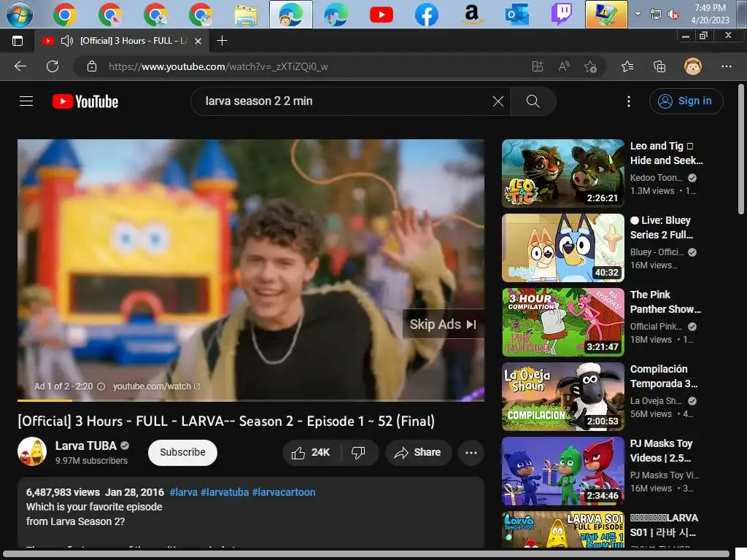This screenshot has width=747, height=560.
Task: Focus the address bar URL
Action: 218,66
